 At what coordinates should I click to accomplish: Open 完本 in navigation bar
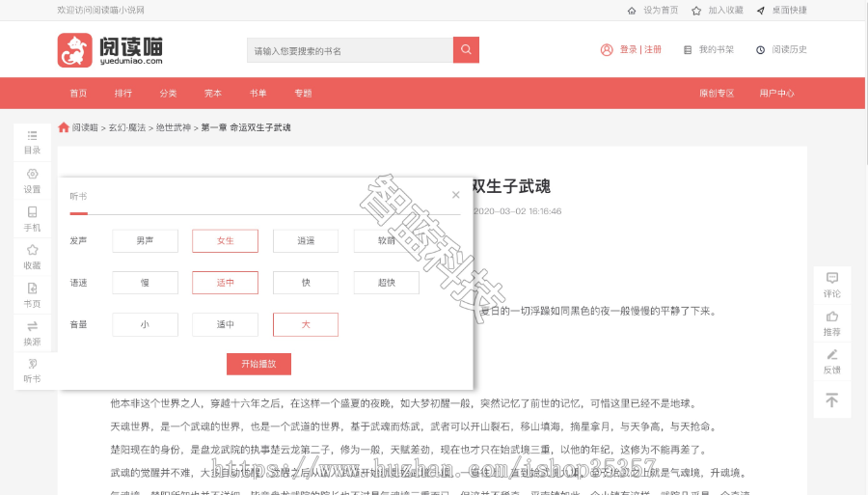(213, 93)
